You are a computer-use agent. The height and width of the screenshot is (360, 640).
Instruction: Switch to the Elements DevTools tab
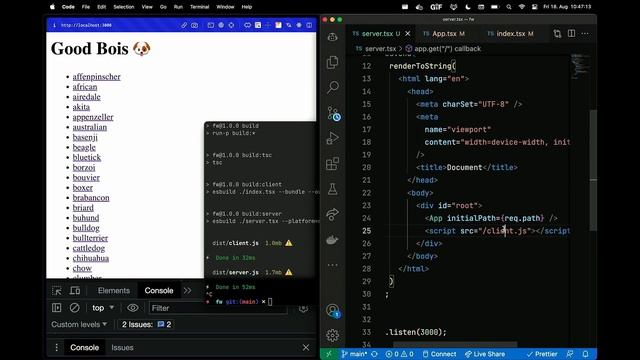point(113,291)
